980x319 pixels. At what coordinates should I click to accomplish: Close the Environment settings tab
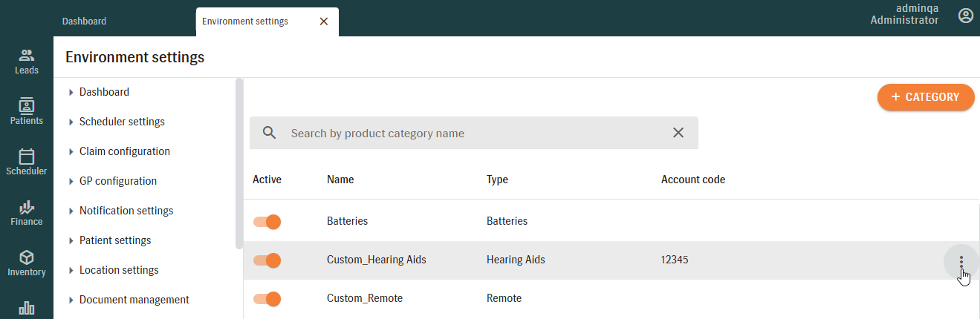coord(323,22)
